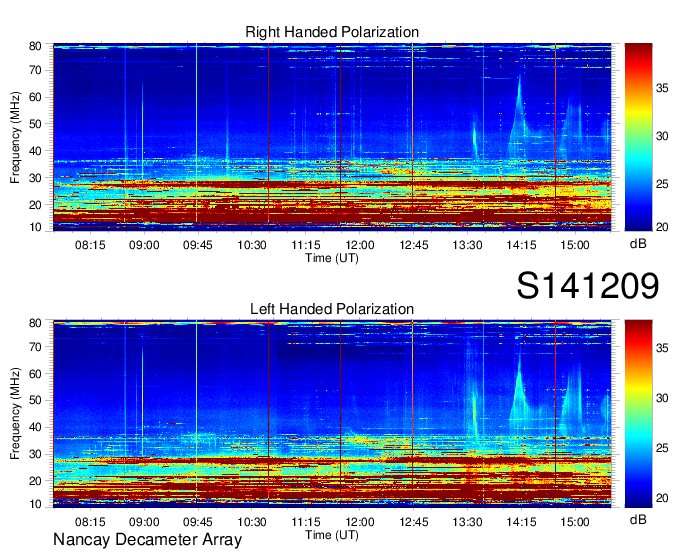This screenshot has width=680, height=552.
Task: Select "12:00" tick on the Left Handed plot
Action: (x=360, y=522)
